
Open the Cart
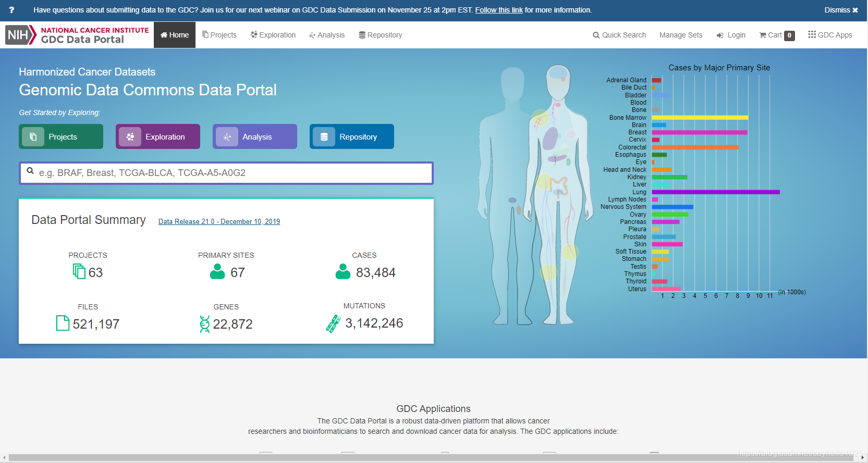pos(777,35)
